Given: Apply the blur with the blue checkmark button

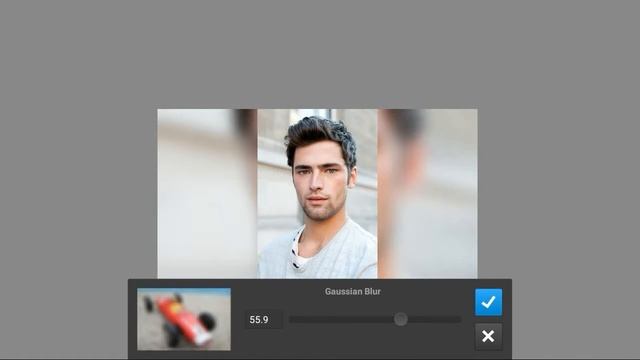Looking at the screenshot, I should click(489, 302).
